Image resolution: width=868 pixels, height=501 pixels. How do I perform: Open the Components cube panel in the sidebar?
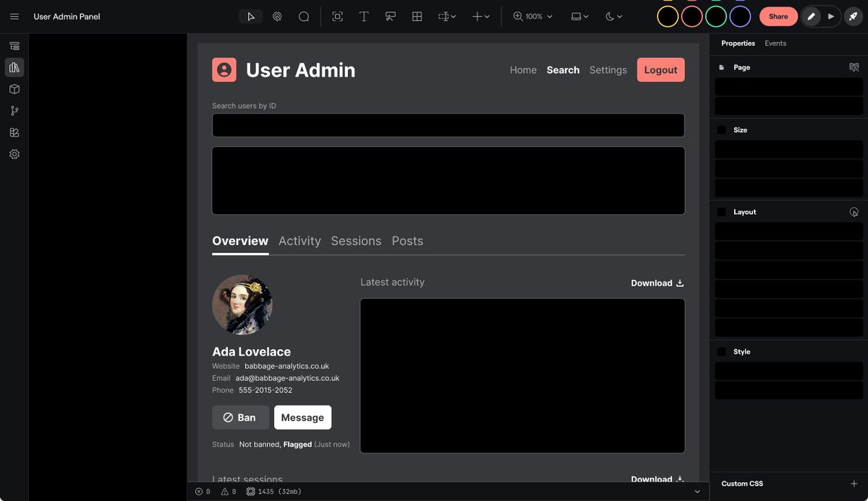pos(14,89)
